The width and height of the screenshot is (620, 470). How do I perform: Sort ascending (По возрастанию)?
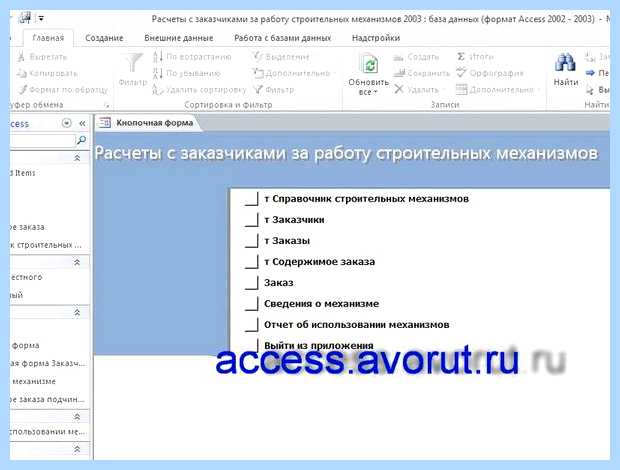(192, 57)
